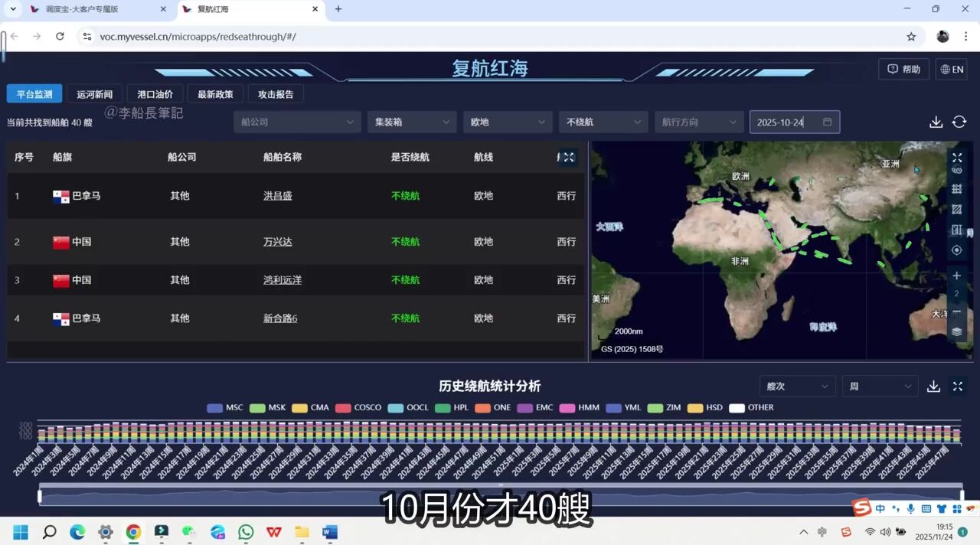980x545 pixels.
Task: Switch to the 运河新闻 tab
Action: pos(94,94)
